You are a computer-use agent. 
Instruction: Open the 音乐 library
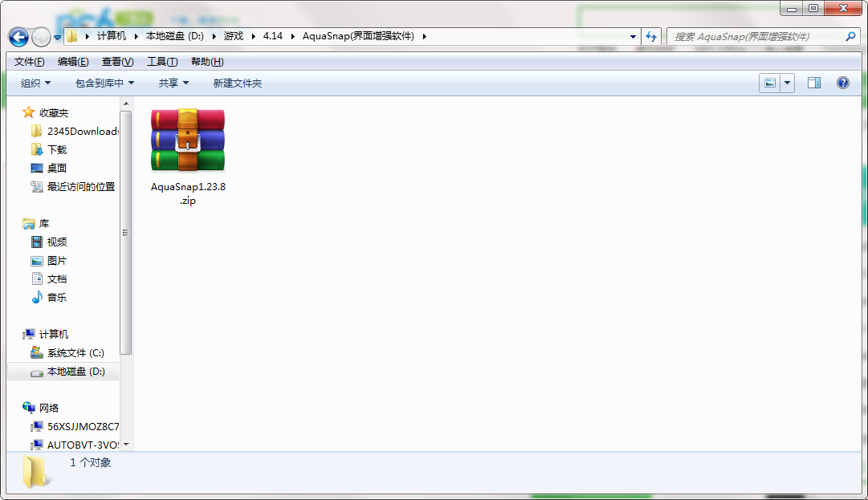56,298
